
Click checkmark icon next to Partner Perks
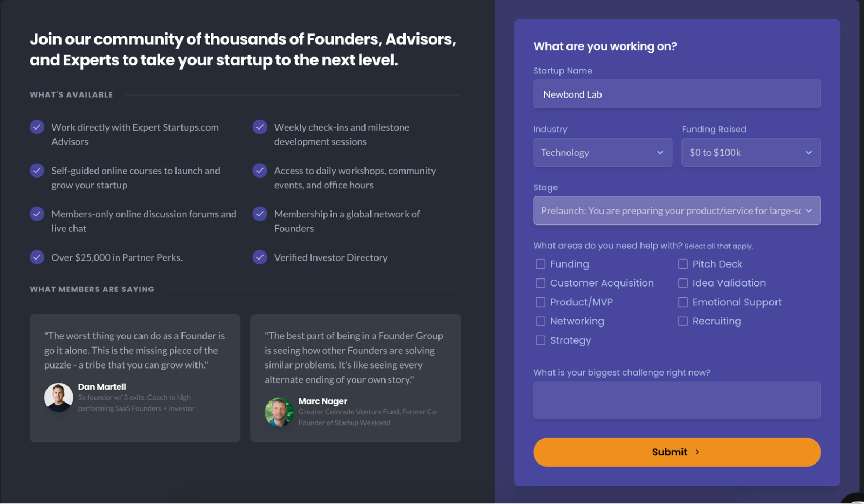point(37,257)
